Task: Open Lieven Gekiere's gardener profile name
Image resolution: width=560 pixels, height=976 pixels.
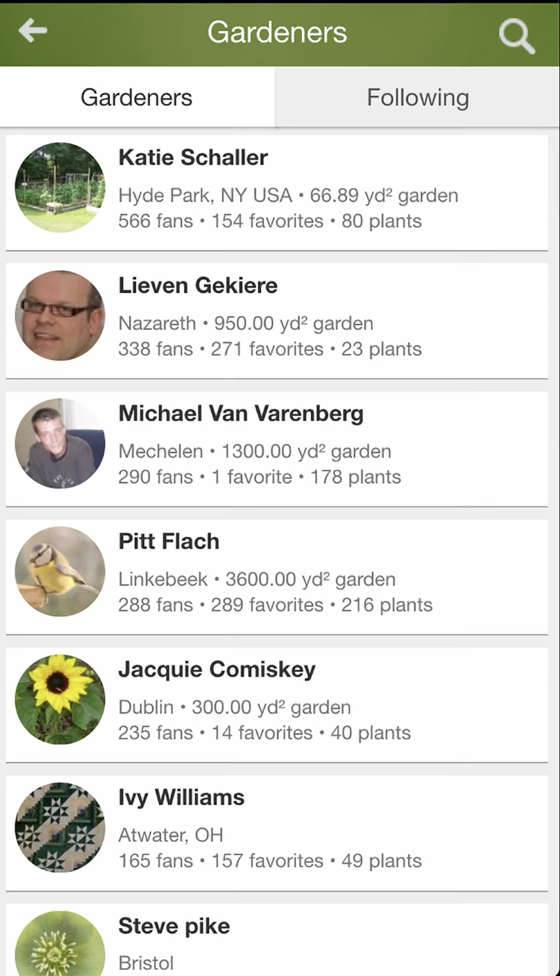Action: 198,286
